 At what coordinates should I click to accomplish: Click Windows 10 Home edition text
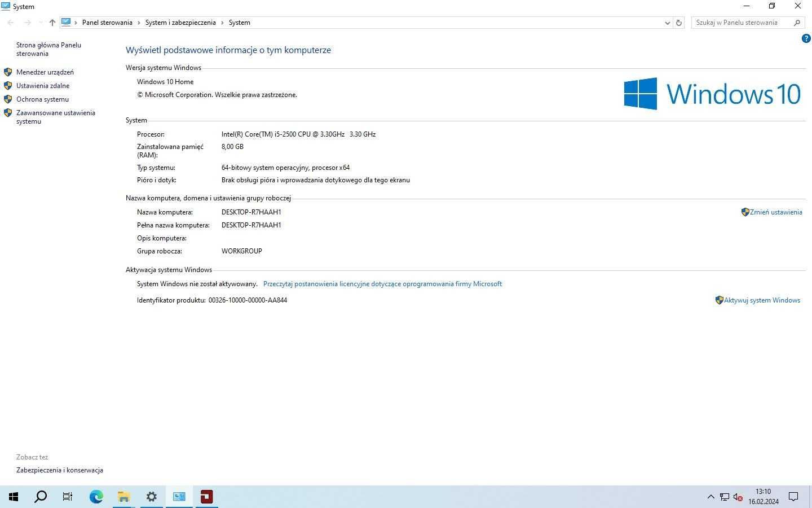pos(165,82)
